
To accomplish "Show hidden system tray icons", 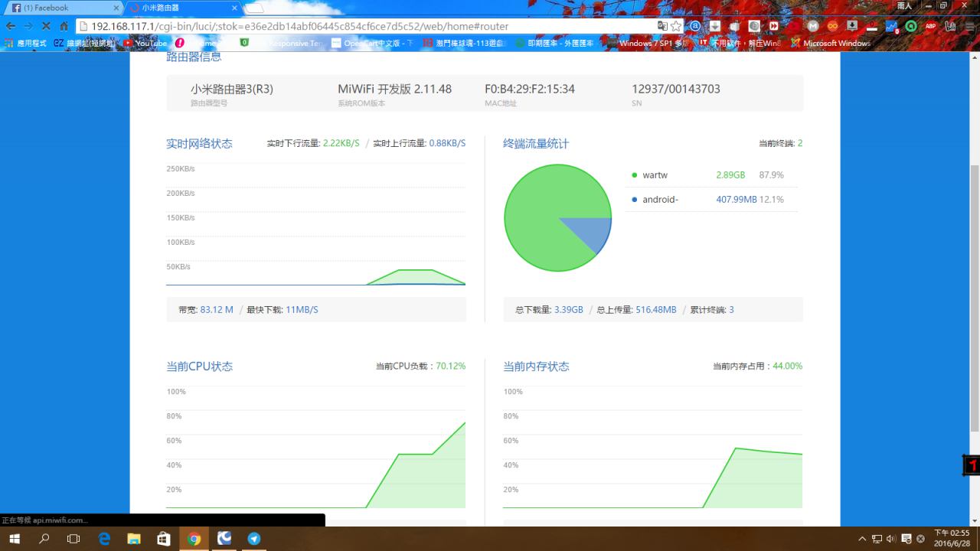I will click(x=862, y=539).
